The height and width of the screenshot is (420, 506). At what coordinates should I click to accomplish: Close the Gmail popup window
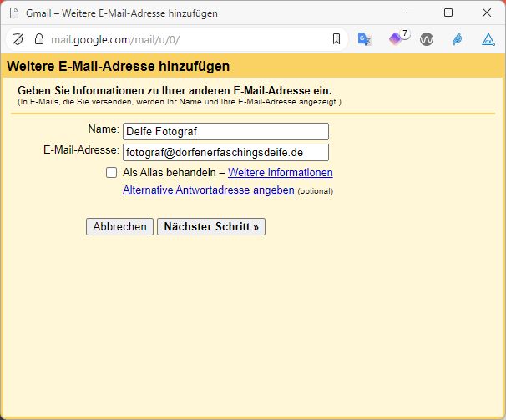(x=487, y=13)
